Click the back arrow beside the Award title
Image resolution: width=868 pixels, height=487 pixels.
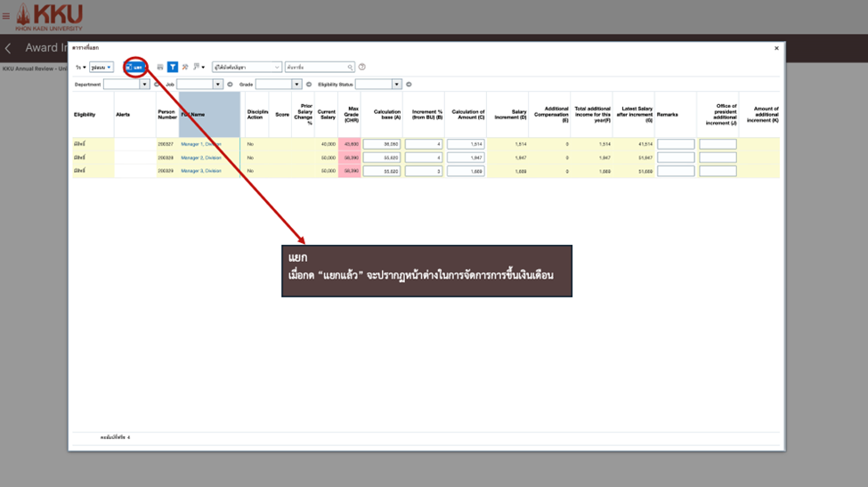8,48
